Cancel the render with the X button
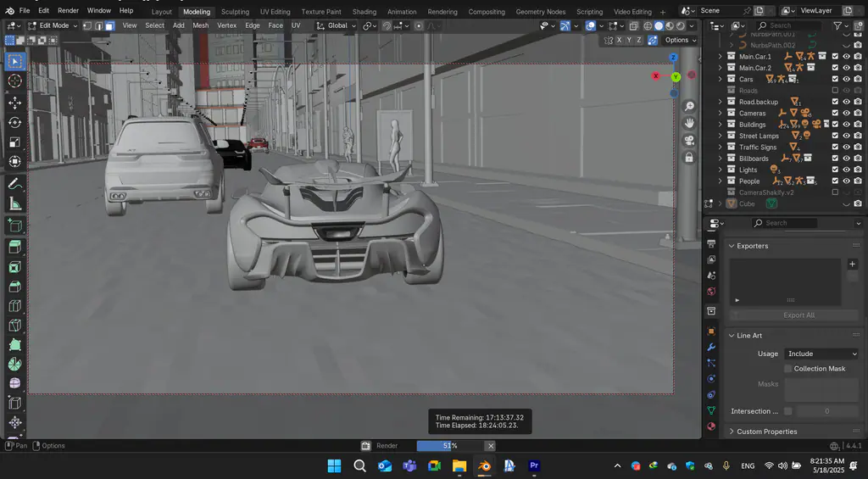Viewport: 868px width, 479px height. (x=491, y=446)
